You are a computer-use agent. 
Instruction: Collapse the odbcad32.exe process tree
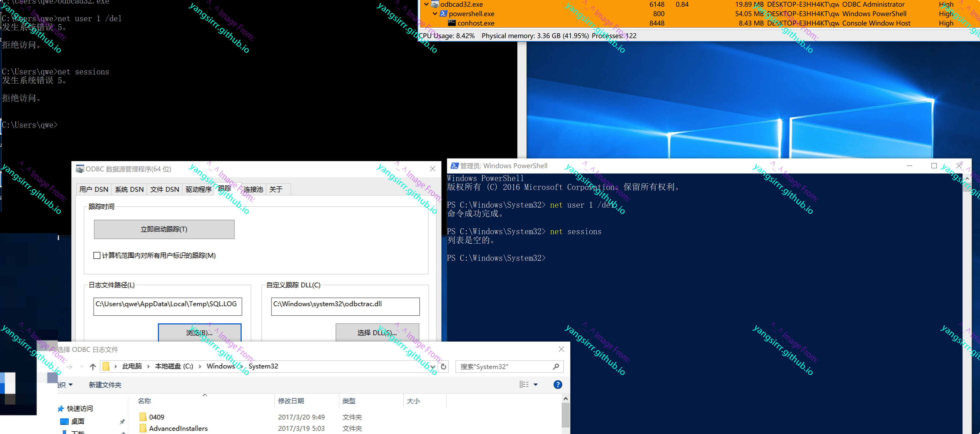point(426,5)
